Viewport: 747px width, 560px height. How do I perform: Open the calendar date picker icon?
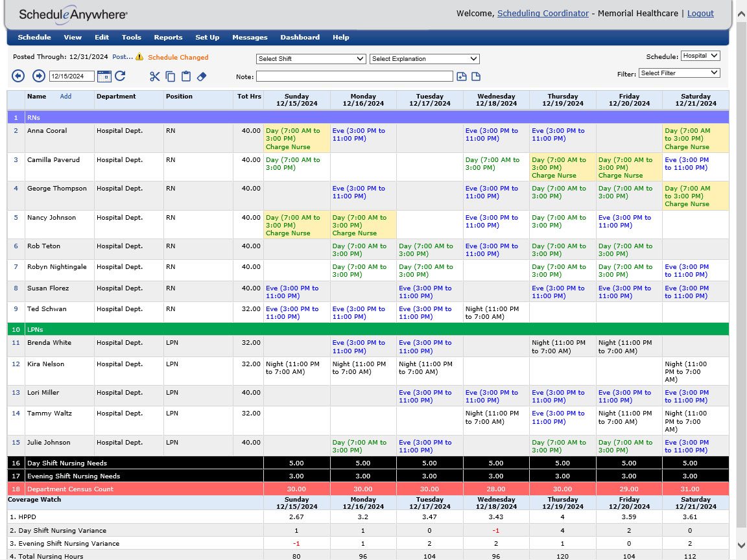click(104, 76)
